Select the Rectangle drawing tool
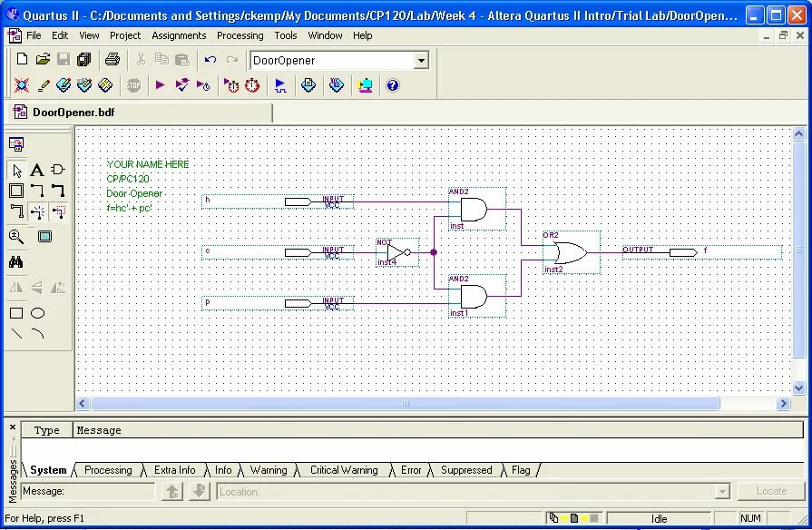Image resolution: width=812 pixels, height=530 pixels. [15, 313]
